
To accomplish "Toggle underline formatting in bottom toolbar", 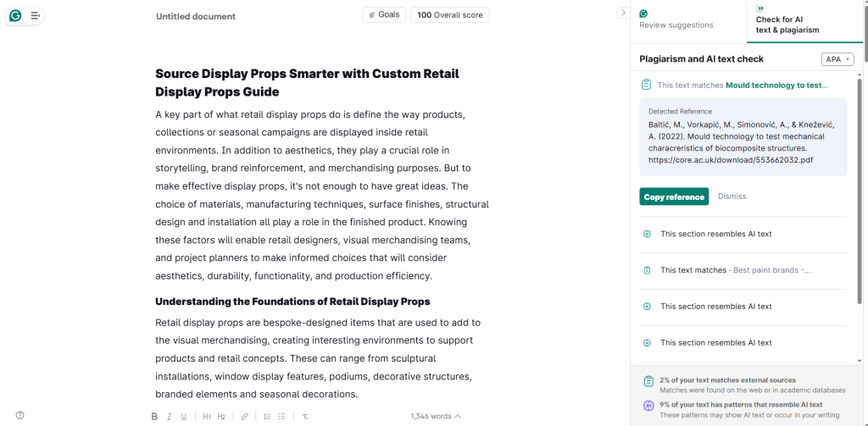I will click(184, 417).
